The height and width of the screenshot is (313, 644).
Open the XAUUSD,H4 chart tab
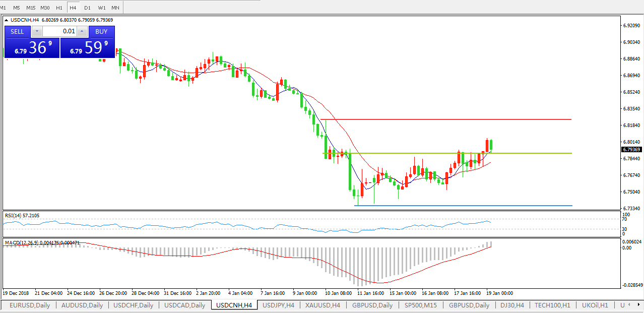pos(323,305)
